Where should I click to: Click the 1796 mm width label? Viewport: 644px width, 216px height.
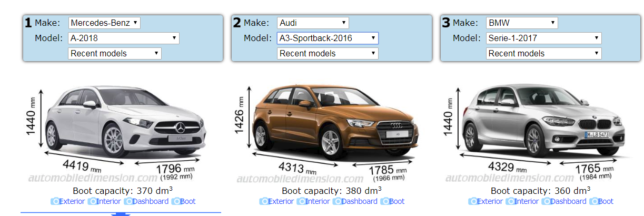[176, 169]
